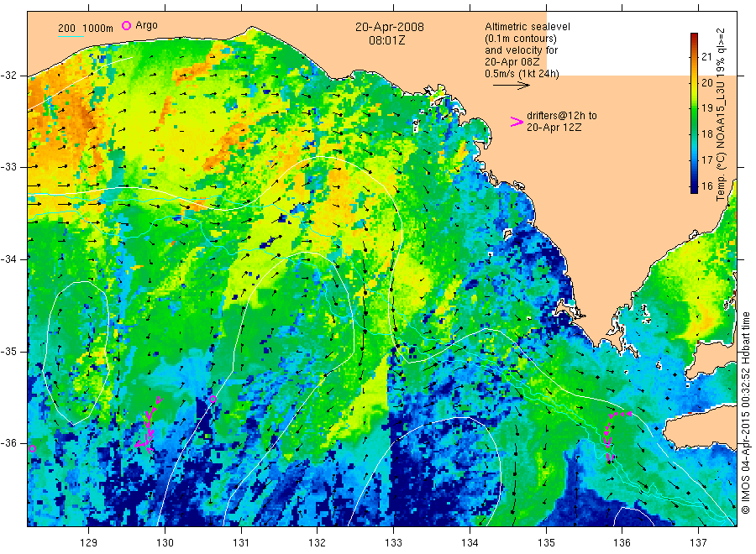Click the 'Argo' legend text
756x554 pixels.
pyautogui.click(x=146, y=25)
